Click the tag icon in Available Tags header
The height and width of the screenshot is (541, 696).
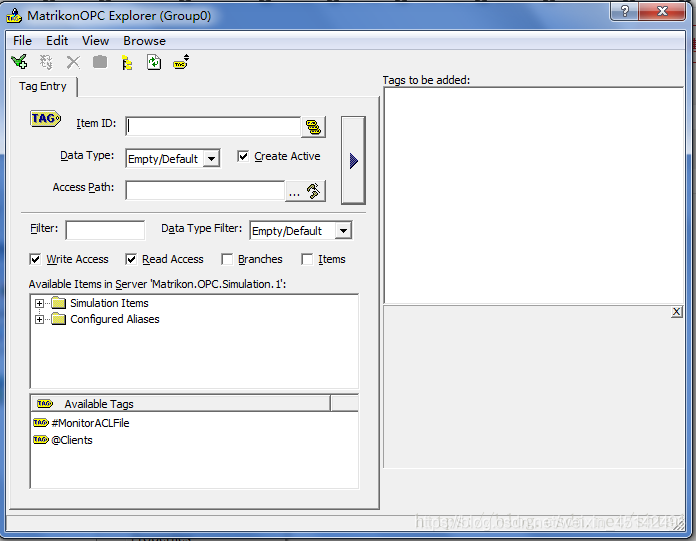(45, 403)
